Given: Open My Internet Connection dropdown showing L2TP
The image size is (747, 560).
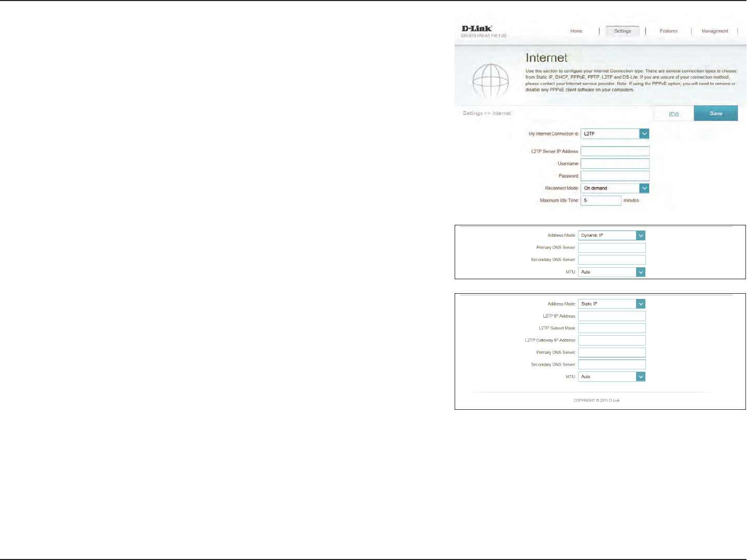Looking at the screenshot, I should coord(615,134).
